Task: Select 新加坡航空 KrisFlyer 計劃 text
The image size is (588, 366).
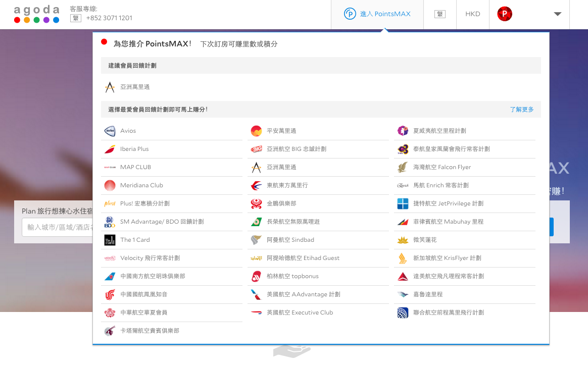Action: [x=447, y=258]
